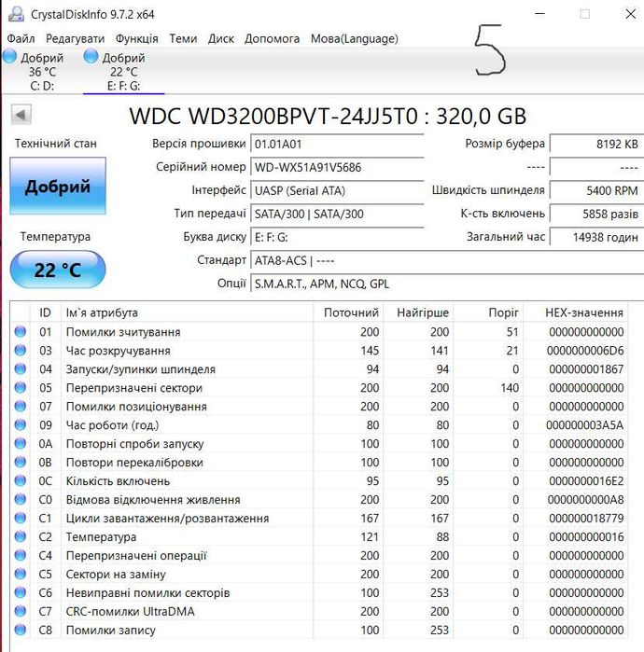This screenshot has width=644, height=652.
Task: Click status icon for attribute C4
Action: click(20, 555)
